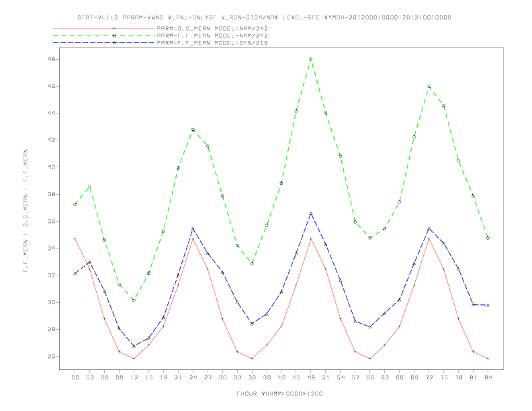The width and height of the screenshot is (532, 411).
Task: Click green series minimum marker at hour 12
Action: [134, 300]
